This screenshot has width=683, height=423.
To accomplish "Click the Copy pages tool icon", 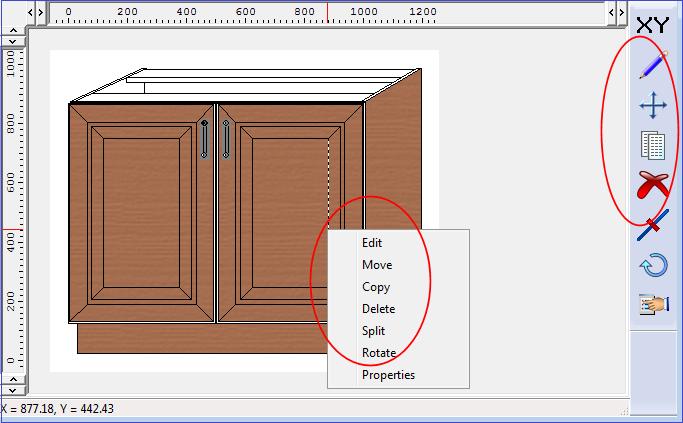I will (x=653, y=146).
